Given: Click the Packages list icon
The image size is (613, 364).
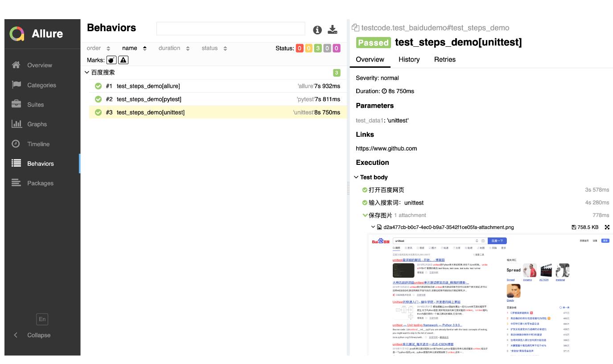Looking at the screenshot, I should pyautogui.click(x=16, y=183).
